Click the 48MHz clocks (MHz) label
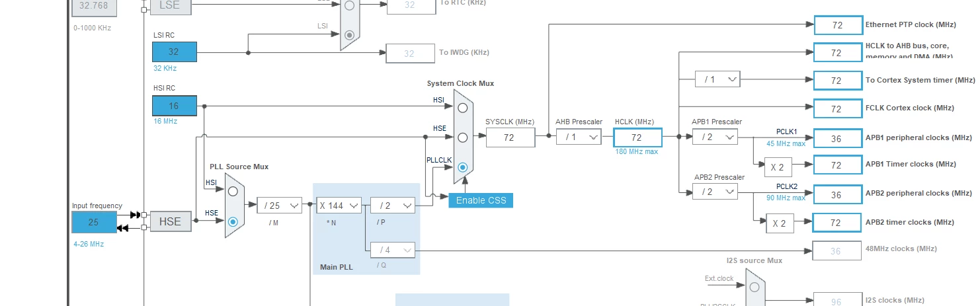Image resolution: width=980 pixels, height=306 pixels. pos(901,249)
